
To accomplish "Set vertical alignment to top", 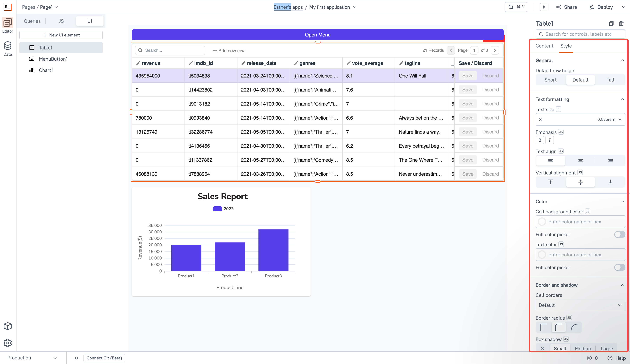I will 551,182.
